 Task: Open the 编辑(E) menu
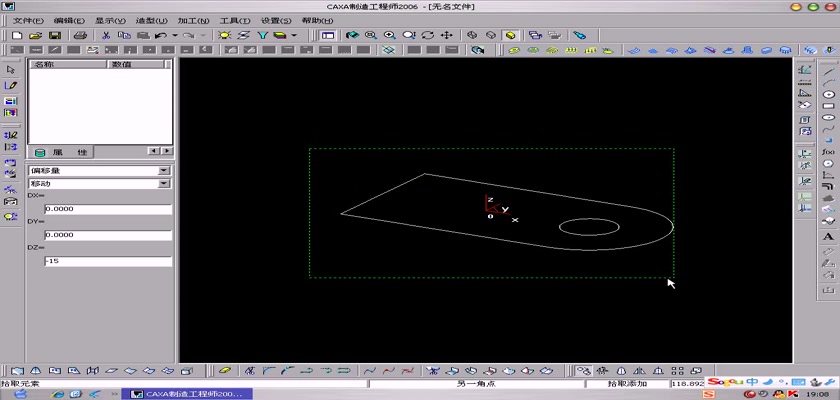[x=69, y=20]
